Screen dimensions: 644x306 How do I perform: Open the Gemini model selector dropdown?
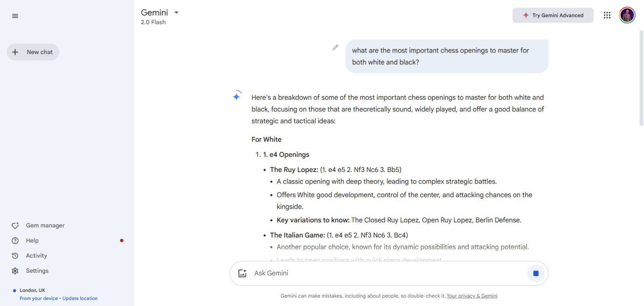176,12
